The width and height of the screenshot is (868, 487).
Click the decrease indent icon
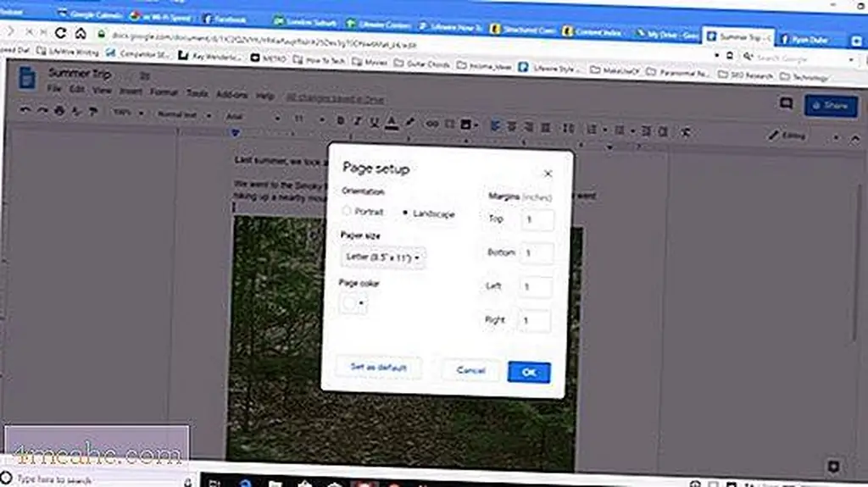[x=646, y=131]
